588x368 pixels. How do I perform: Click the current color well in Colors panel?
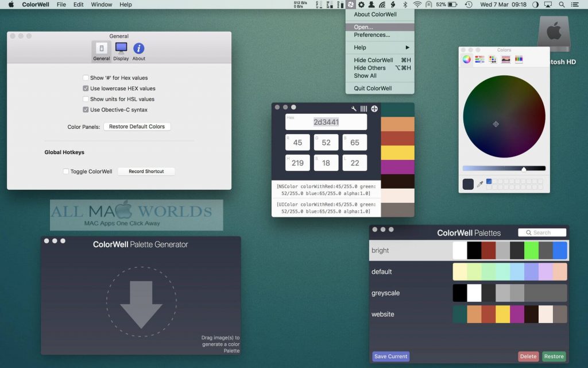[468, 184]
